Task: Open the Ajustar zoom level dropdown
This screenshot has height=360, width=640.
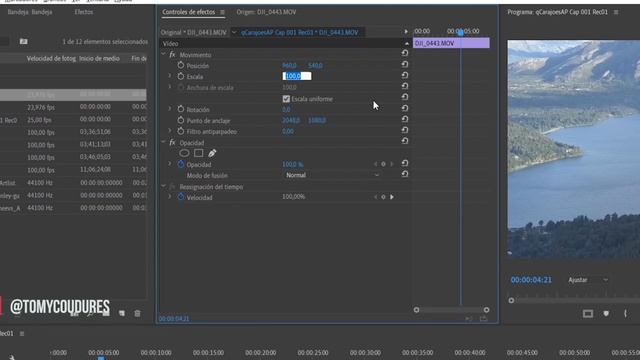Action: [588, 280]
